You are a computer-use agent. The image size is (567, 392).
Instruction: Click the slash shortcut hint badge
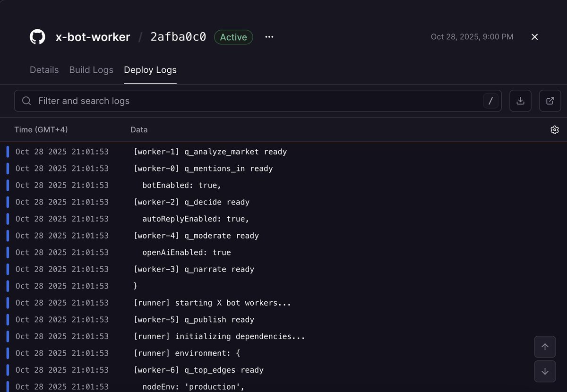coord(490,101)
